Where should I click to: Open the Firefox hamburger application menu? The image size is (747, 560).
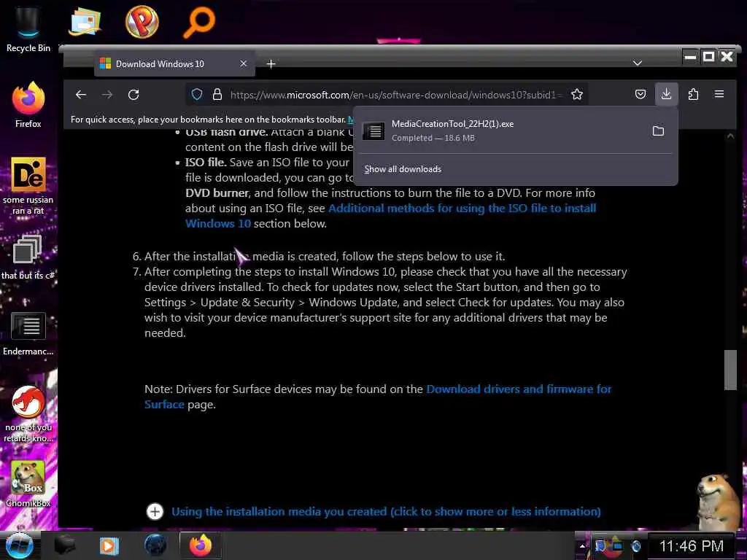click(719, 94)
